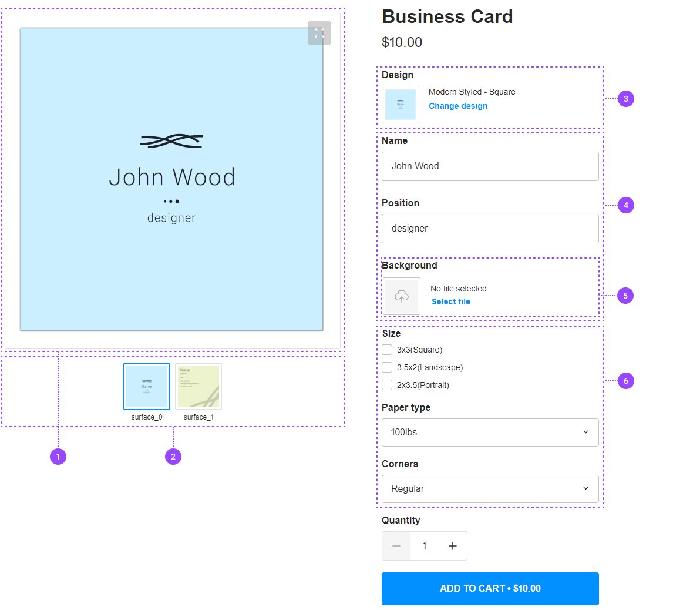
Task: Increase quantity with plus button
Action: pos(453,546)
